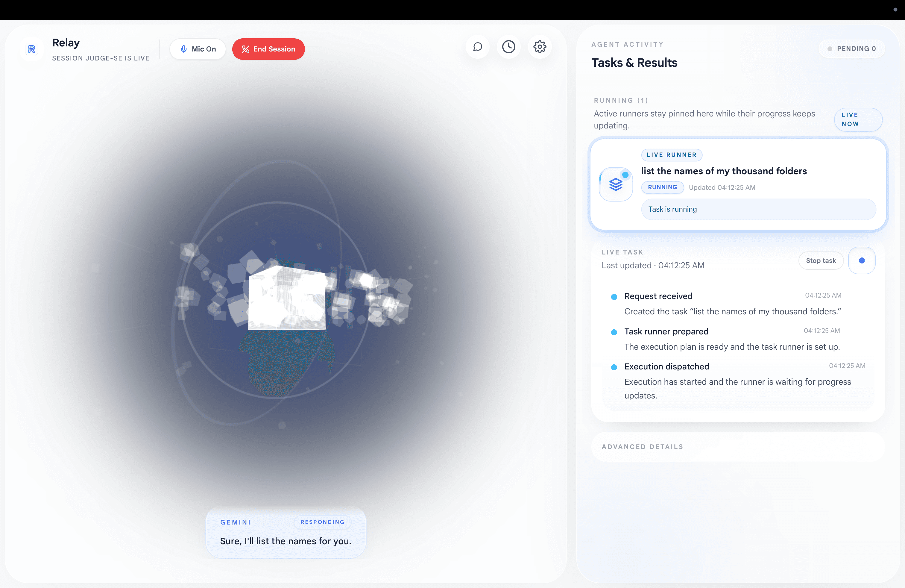The height and width of the screenshot is (588, 905).
Task: Click the Task is running progress bar
Action: 758,209
